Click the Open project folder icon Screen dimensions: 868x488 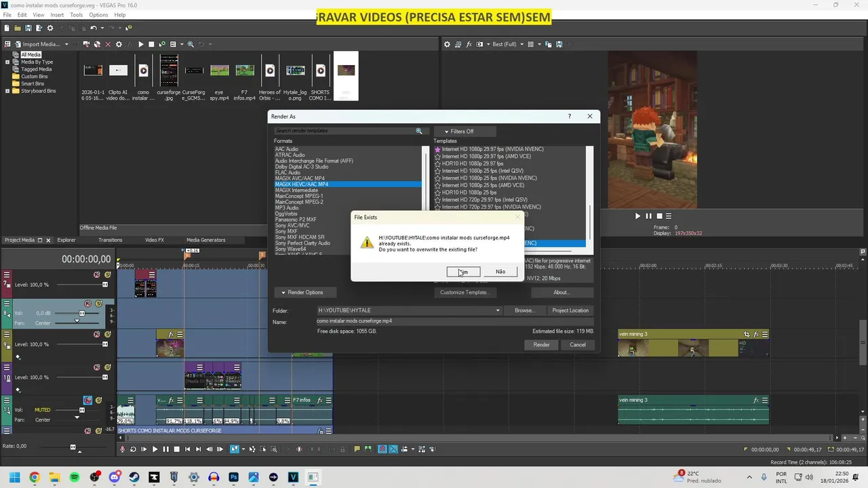(x=18, y=28)
